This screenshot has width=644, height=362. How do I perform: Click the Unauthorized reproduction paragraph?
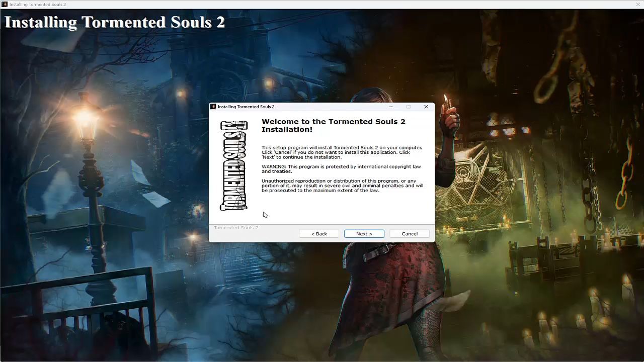pyautogui.click(x=342, y=186)
